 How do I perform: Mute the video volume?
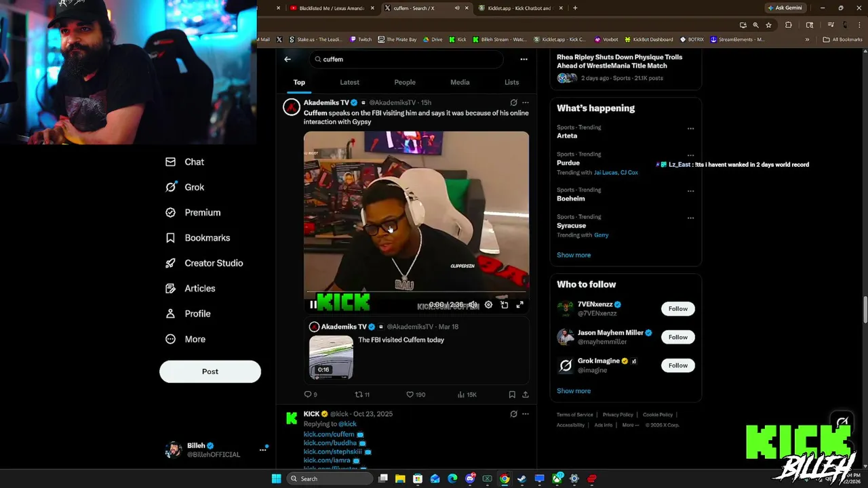[473, 305]
